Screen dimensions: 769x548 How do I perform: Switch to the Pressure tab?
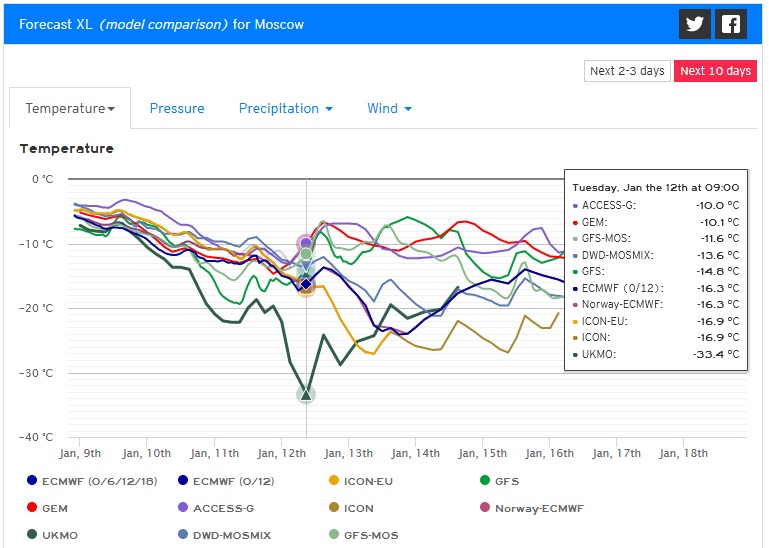coord(177,109)
